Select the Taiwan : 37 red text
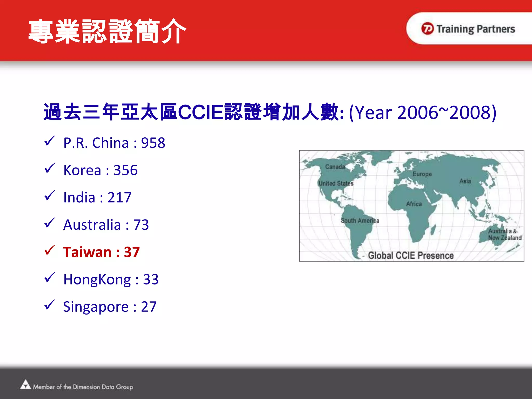 [x=101, y=252]
